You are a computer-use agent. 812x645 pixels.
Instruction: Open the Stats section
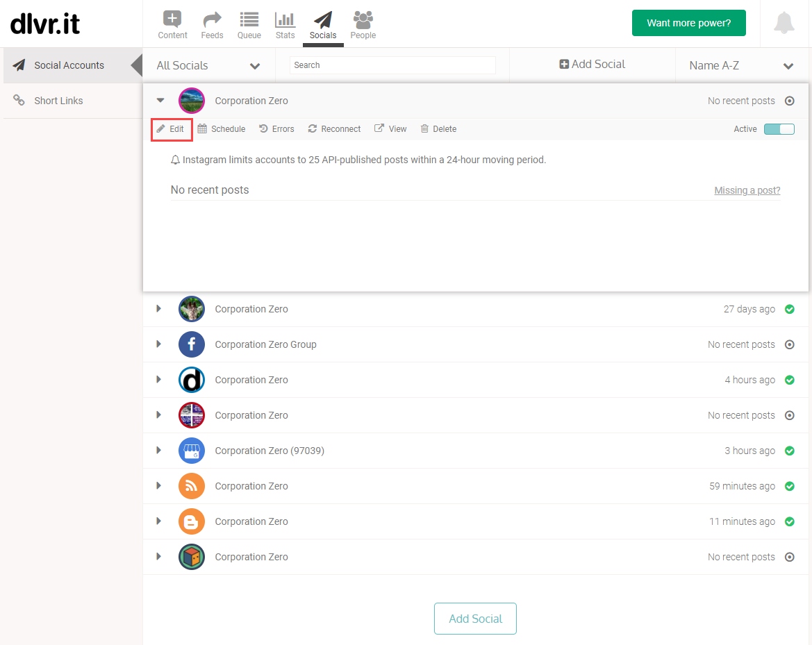click(285, 24)
